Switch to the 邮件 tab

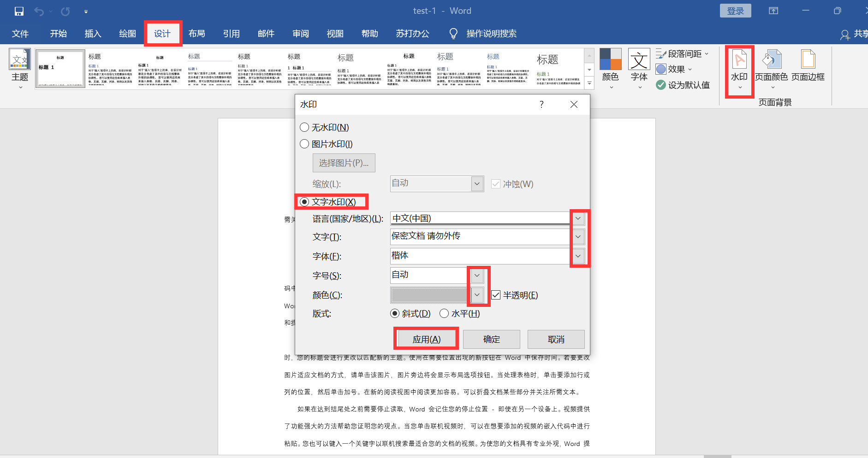pos(266,33)
